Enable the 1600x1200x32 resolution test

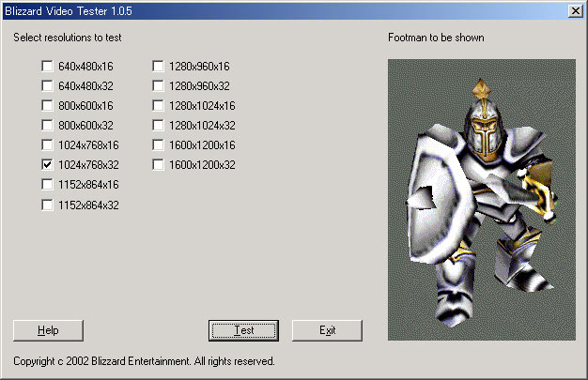[158, 165]
